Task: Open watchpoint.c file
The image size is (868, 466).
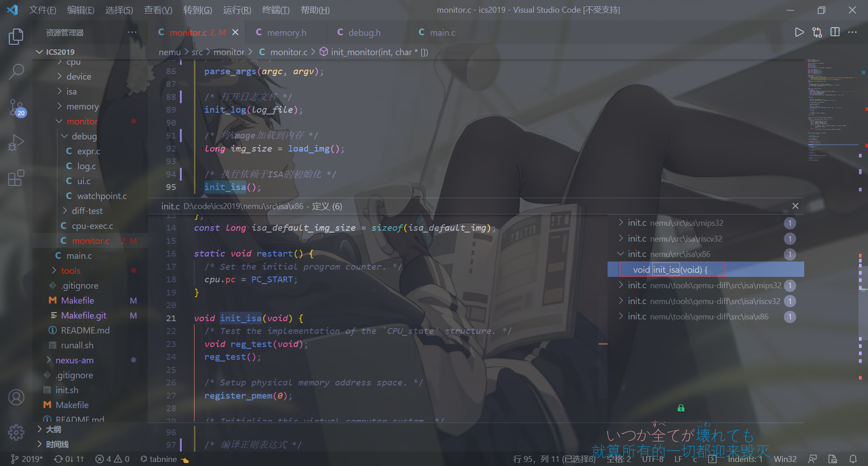Action: click(x=90, y=196)
